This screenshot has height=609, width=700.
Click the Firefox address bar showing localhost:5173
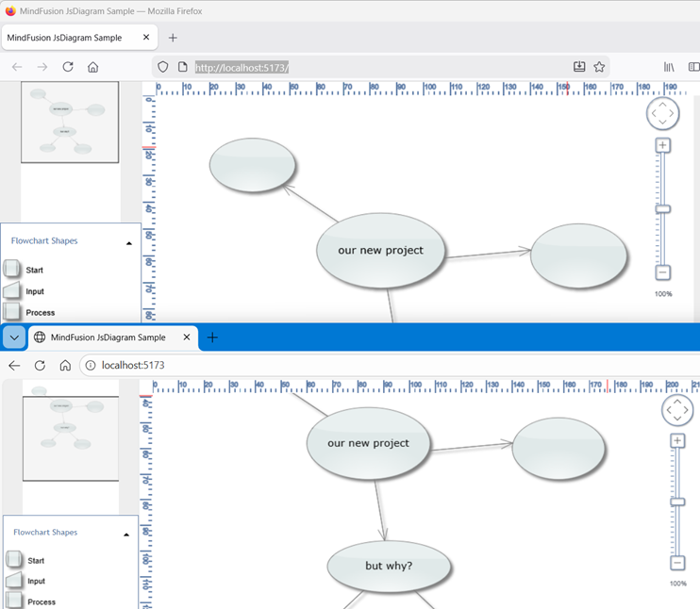coord(377,67)
